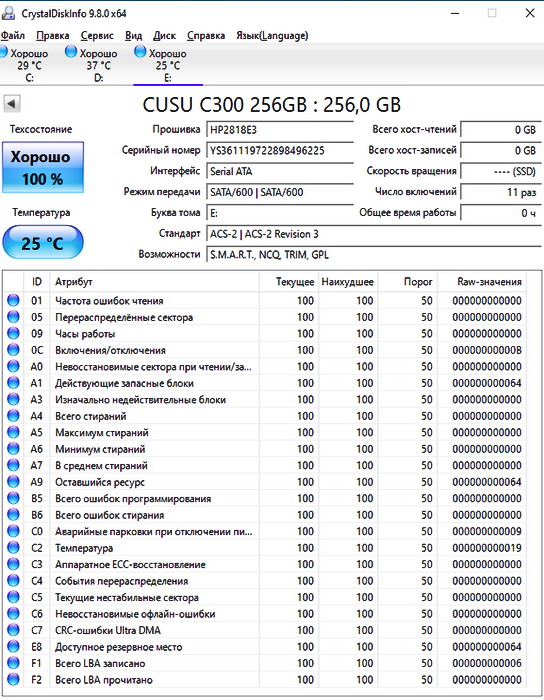
Task: Minimize the CrystalDiskInfo window
Action: (x=455, y=13)
